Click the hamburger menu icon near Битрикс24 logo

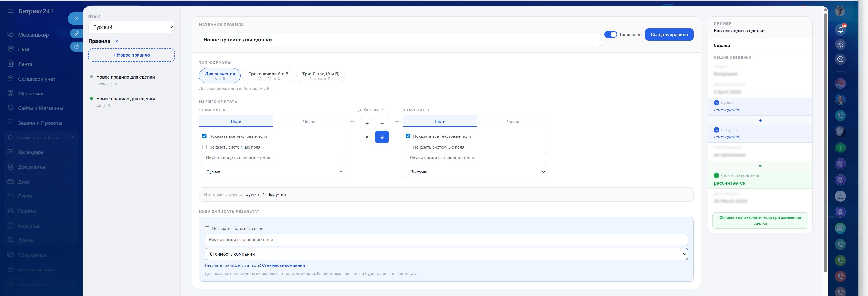10,11
